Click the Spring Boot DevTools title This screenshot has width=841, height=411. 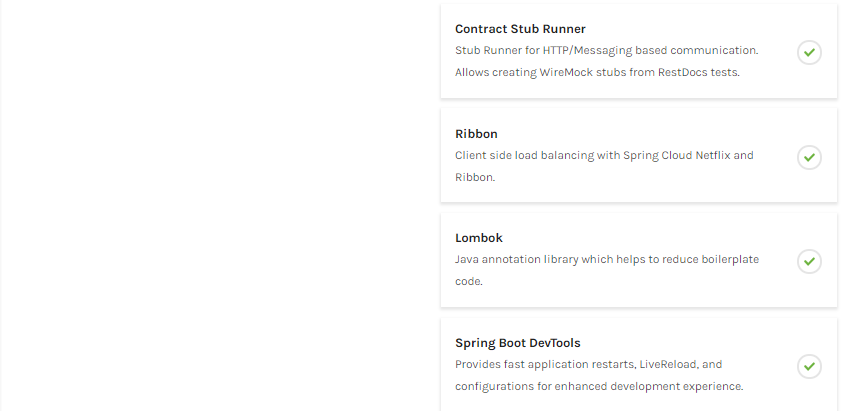(x=517, y=343)
